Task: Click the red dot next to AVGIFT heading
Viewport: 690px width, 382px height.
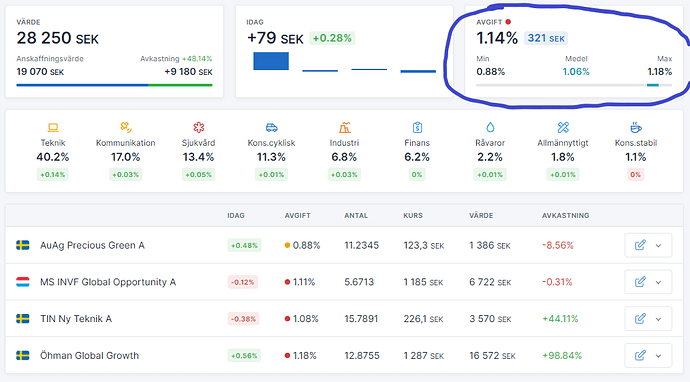Action: [x=508, y=22]
